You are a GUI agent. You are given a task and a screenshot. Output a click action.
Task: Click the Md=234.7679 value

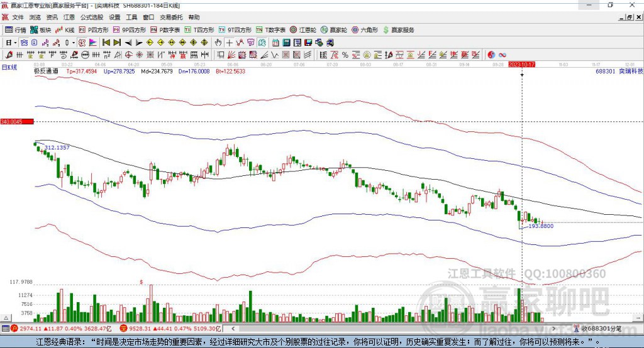tap(157, 72)
